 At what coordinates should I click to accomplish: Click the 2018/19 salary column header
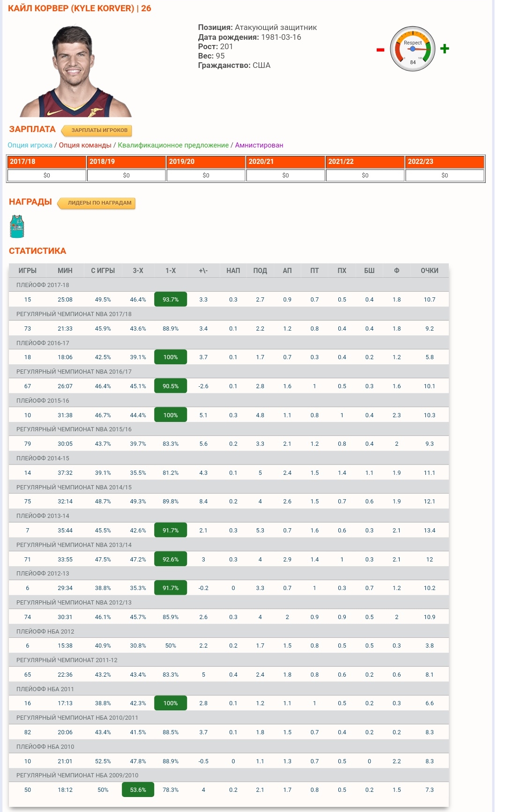(126, 162)
